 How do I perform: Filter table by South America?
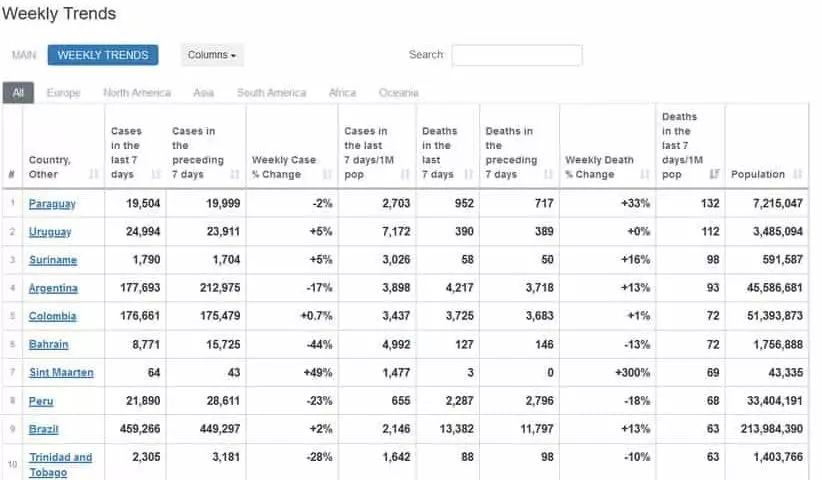point(271,93)
